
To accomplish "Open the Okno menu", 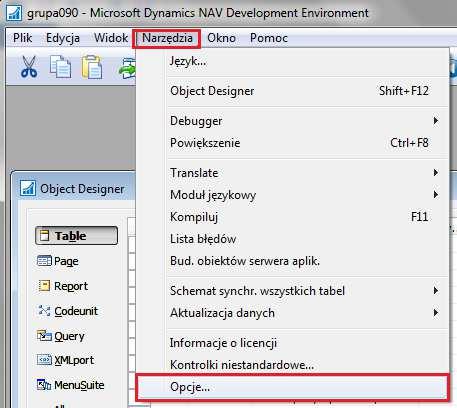I will (x=221, y=38).
